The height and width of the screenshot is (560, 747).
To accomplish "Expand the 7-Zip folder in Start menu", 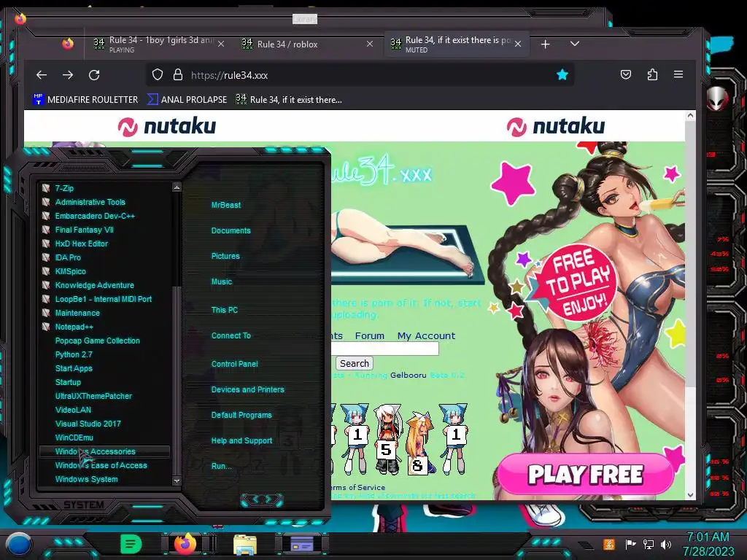I will pos(64,188).
